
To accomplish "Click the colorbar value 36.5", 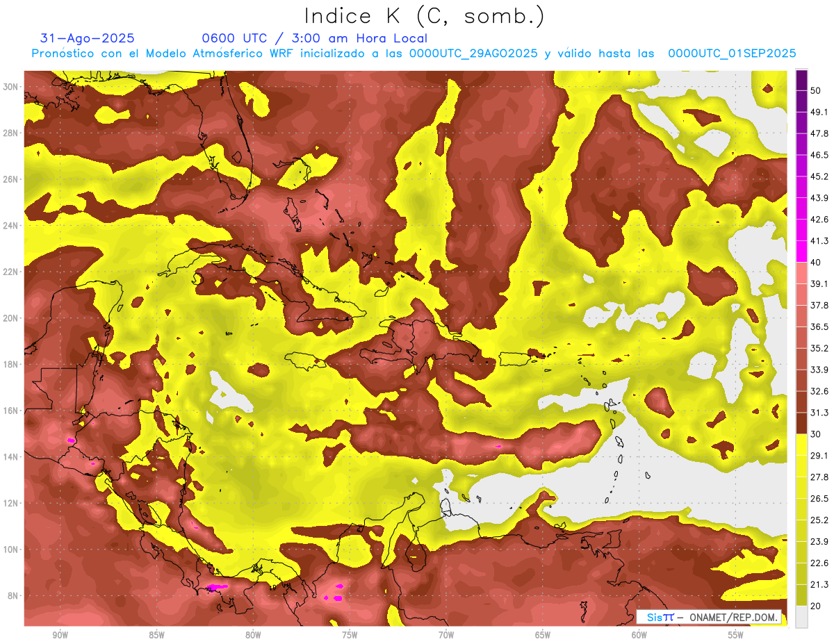I will pos(819,327).
